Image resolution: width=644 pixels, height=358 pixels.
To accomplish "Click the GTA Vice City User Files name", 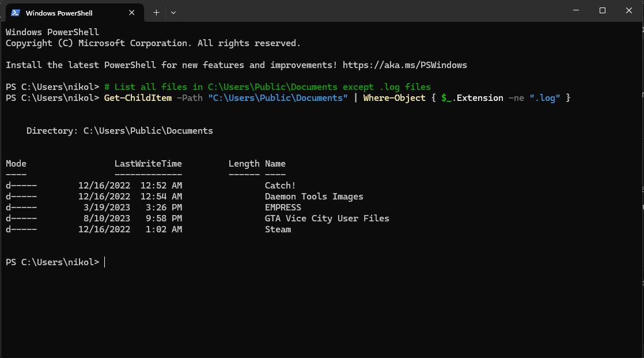I will click(x=327, y=218).
